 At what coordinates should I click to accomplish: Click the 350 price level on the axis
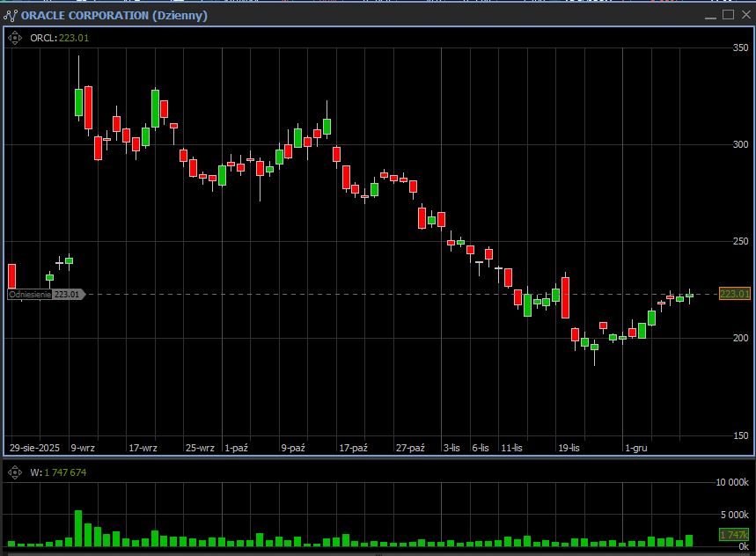pyautogui.click(x=740, y=48)
